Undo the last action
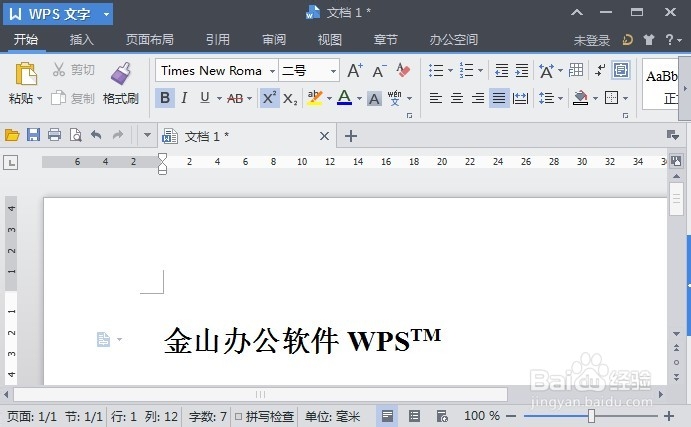The height and width of the screenshot is (427, 691). pyautogui.click(x=96, y=135)
